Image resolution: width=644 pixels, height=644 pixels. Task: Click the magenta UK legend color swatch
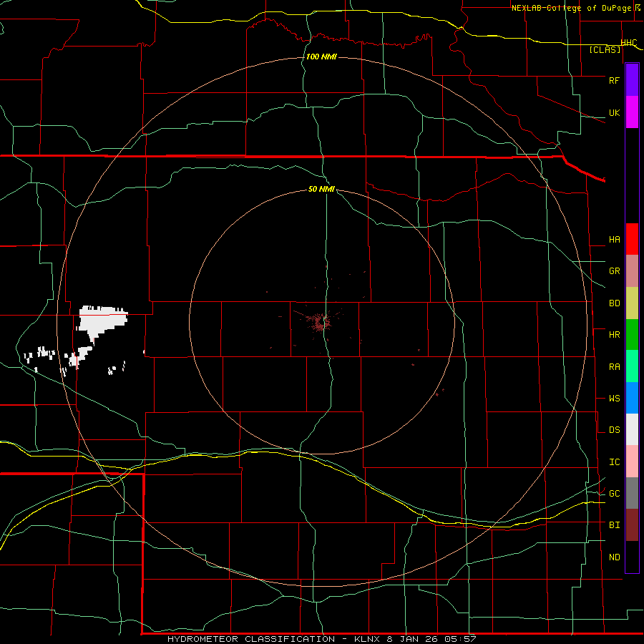click(x=632, y=112)
